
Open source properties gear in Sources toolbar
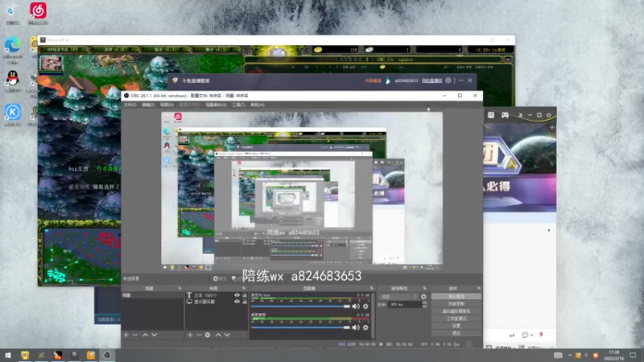coord(208,335)
